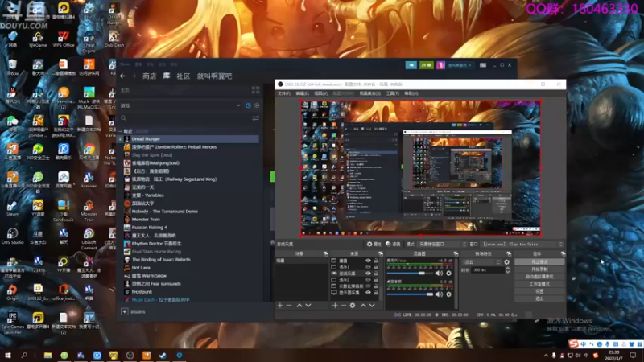Open Epic Games Launcher desktop shortcut
The width and height of the screenshot is (644, 362).
coord(12,323)
